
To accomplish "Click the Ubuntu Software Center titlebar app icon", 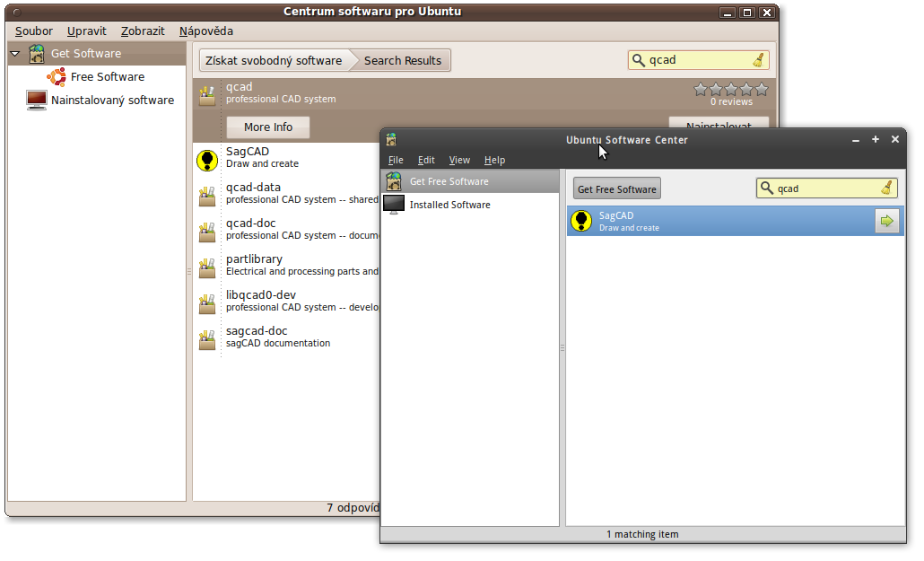I will tap(391, 140).
